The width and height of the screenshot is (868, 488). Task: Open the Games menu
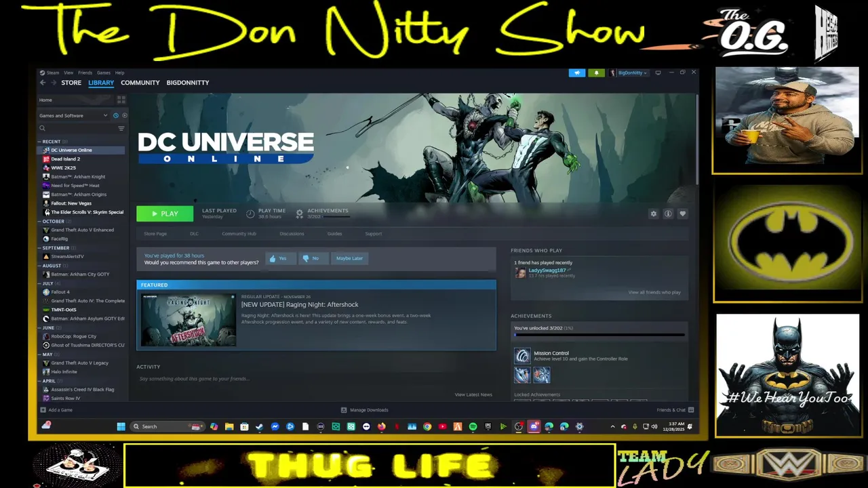[103, 73]
